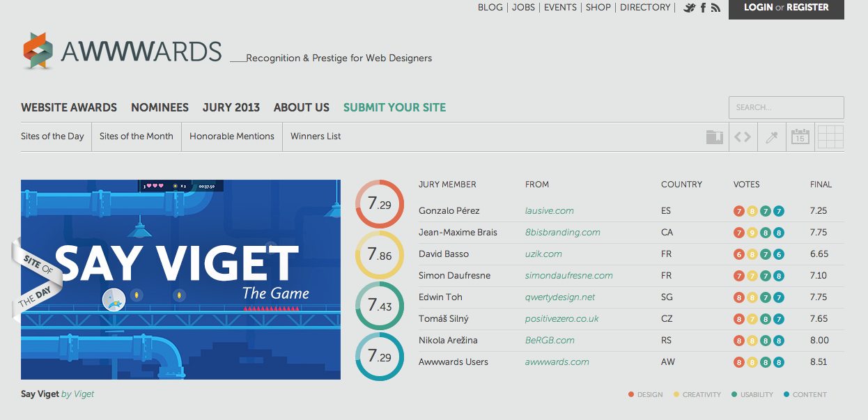868x420 pixels.
Task: Visit uzik.com link
Action: (543, 254)
